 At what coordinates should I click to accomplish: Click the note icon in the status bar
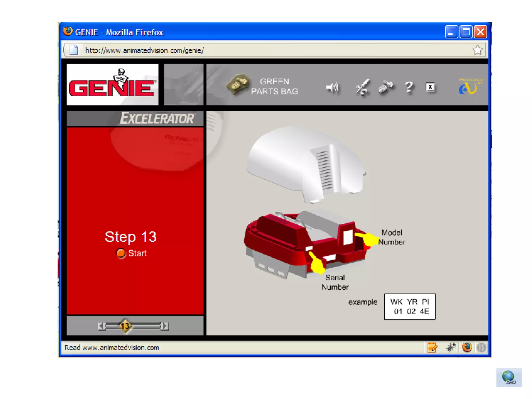click(x=432, y=348)
